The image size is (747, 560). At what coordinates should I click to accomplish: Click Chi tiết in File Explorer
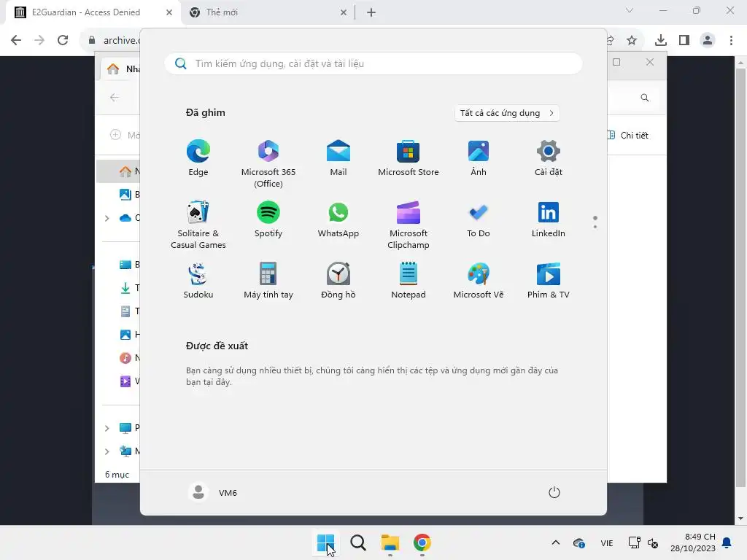(628, 135)
